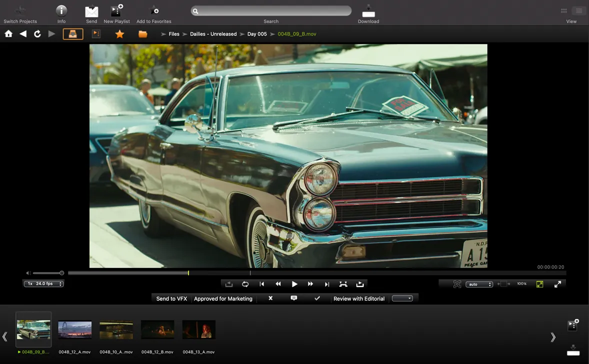Open the export/share icon right of playback controls
Image resolution: width=589 pixels, height=364 pixels.
click(360, 284)
